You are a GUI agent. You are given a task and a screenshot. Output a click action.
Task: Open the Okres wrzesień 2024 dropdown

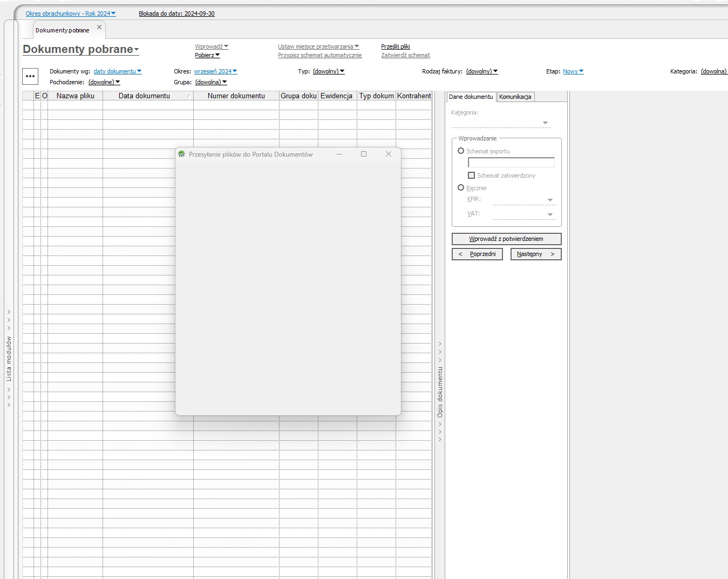[x=215, y=71]
